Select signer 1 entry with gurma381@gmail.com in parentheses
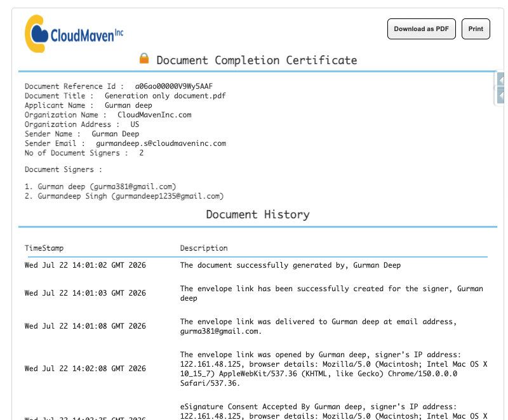The width and height of the screenshot is (508, 420). (x=100, y=187)
